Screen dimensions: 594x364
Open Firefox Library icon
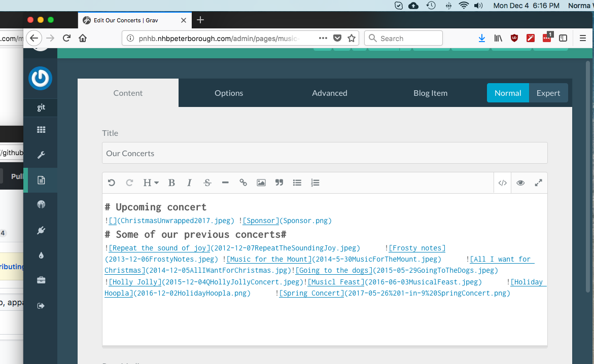tap(498, 38)
